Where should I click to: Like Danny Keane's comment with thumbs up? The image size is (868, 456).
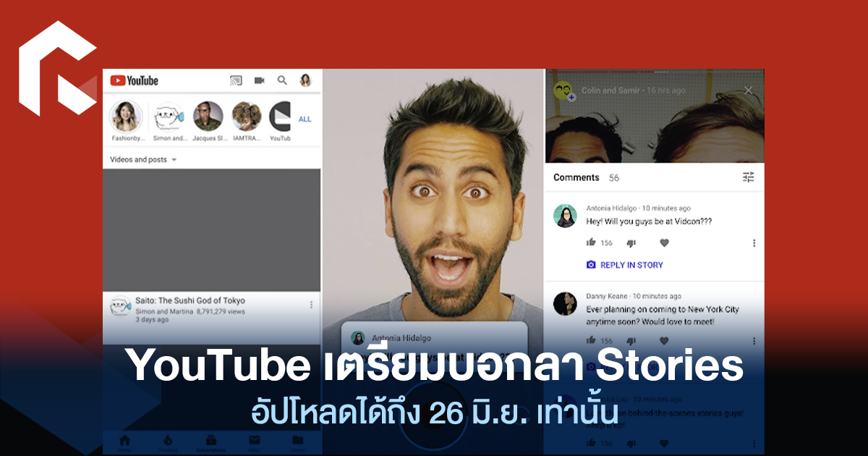pyautogui.click(x=591, y=340)
